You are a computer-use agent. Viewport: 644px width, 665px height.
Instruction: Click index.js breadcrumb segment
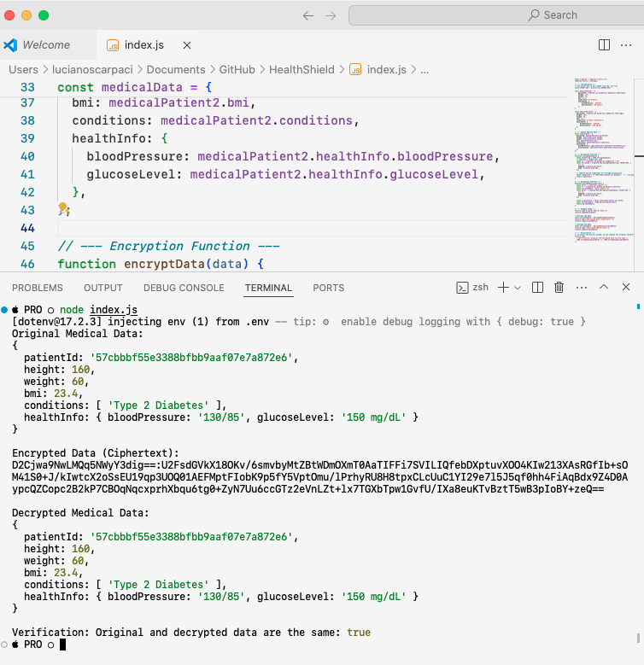[x=386, y=69]
